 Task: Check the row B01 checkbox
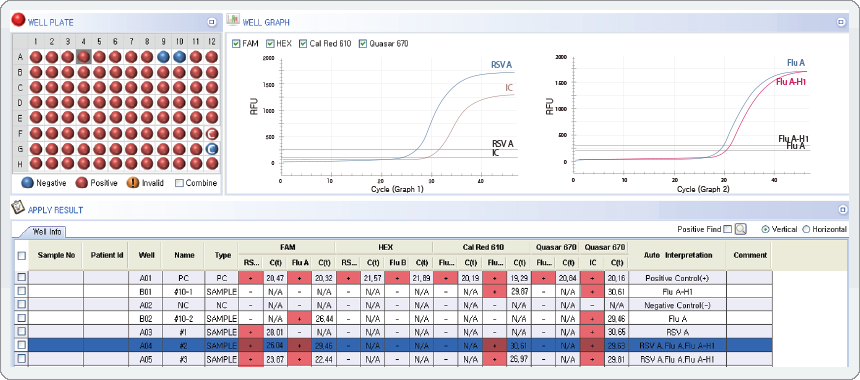[x=21, y=291]
